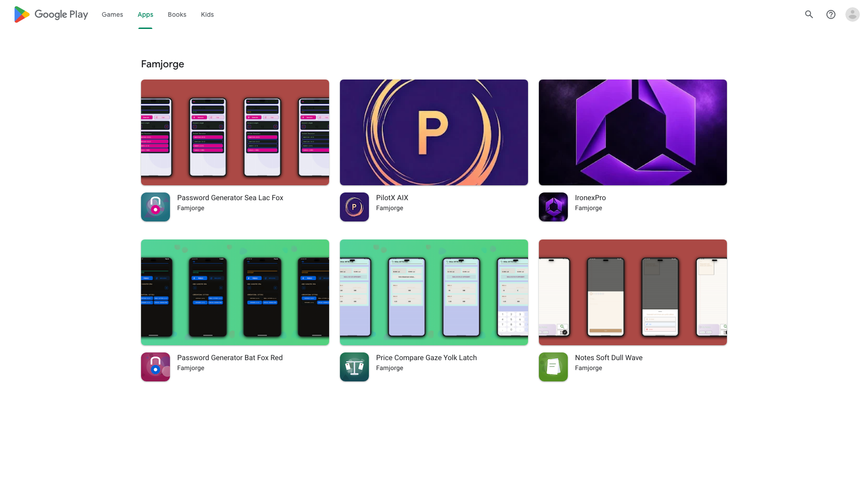Open the Price Compare Gaze Yolk Latch app icon
Screen dimensions: 868x488
pos(354,367)
